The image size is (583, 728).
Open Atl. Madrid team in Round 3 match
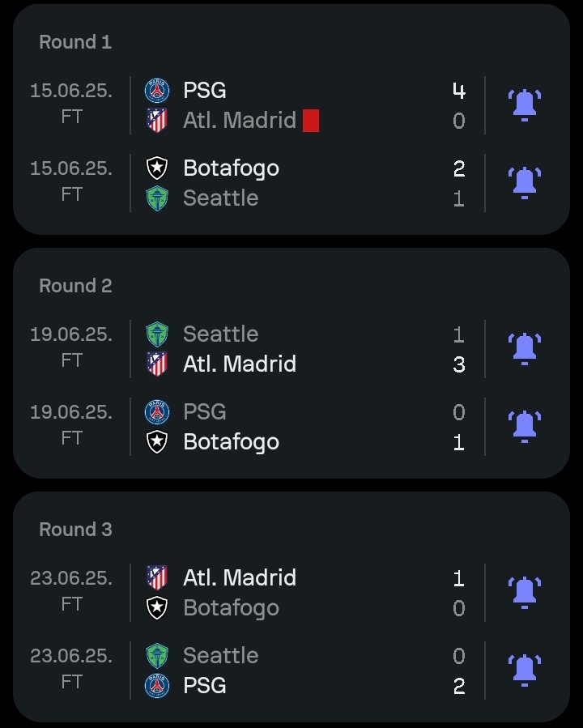click(x=240, y=578)
